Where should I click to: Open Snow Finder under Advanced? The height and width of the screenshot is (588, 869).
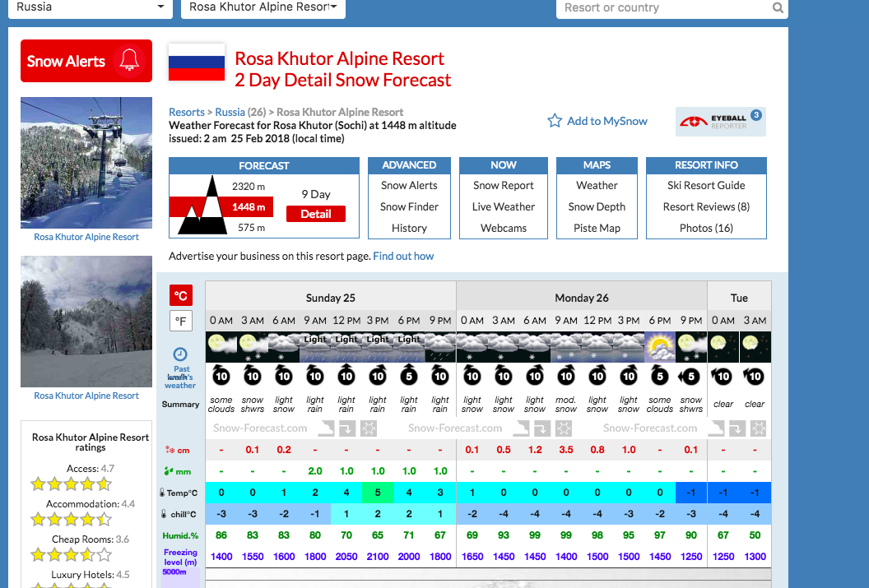coord(409,206)
